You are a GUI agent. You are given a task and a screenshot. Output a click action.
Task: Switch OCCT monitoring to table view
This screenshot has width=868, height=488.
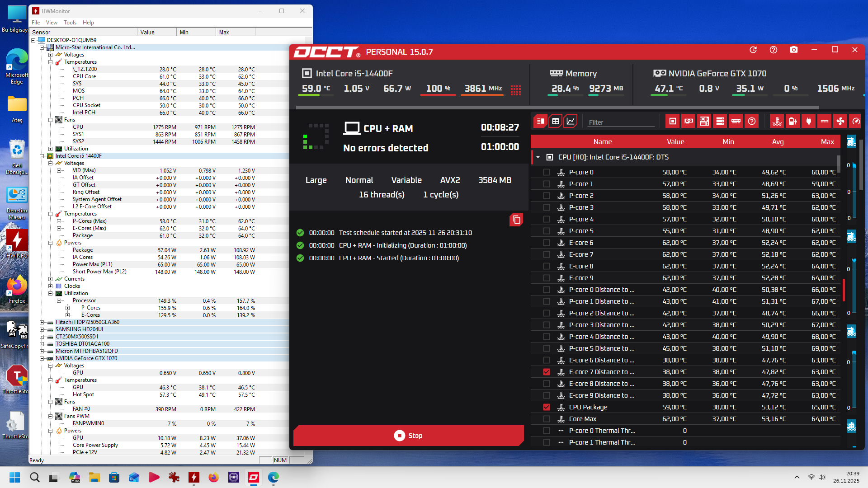(x=556, y=121)
